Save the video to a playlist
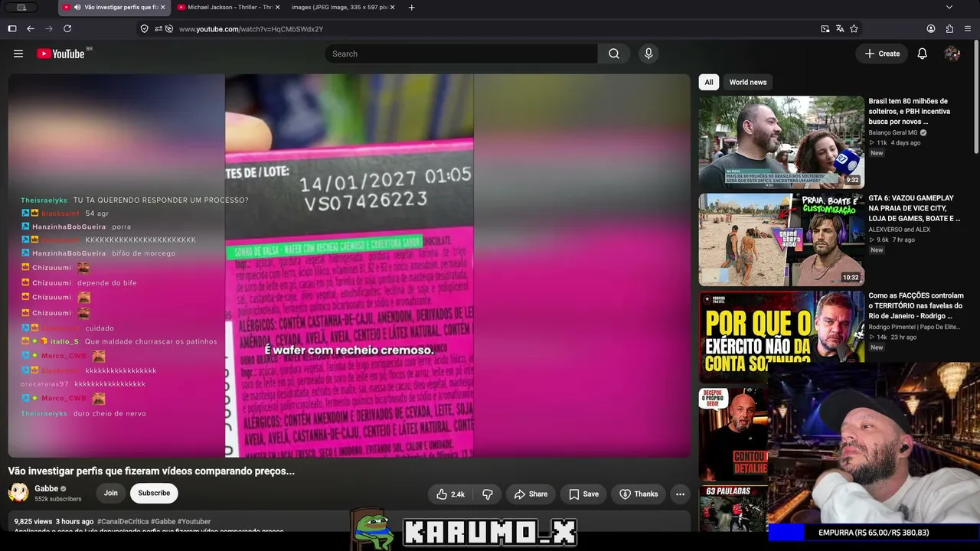 583,494
